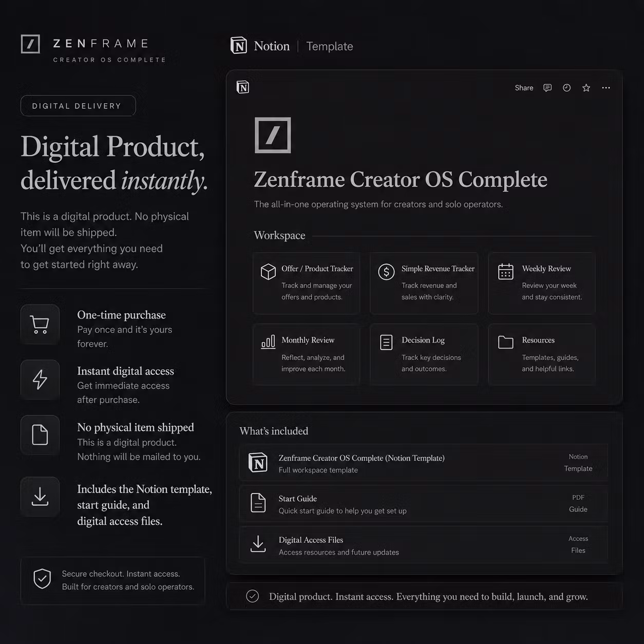Click 'The all-in-one operating system' subtitle
644x644 pixels.
pyautogui.click(x=378, y=204)
